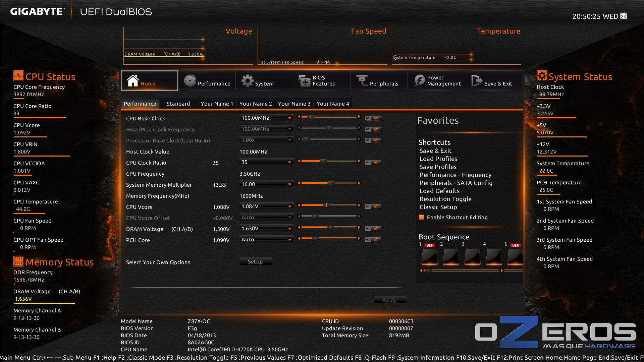The image size is (644, 362).
Task: Click the left arrow of the PCH Core slider
Action: point(299,238)
